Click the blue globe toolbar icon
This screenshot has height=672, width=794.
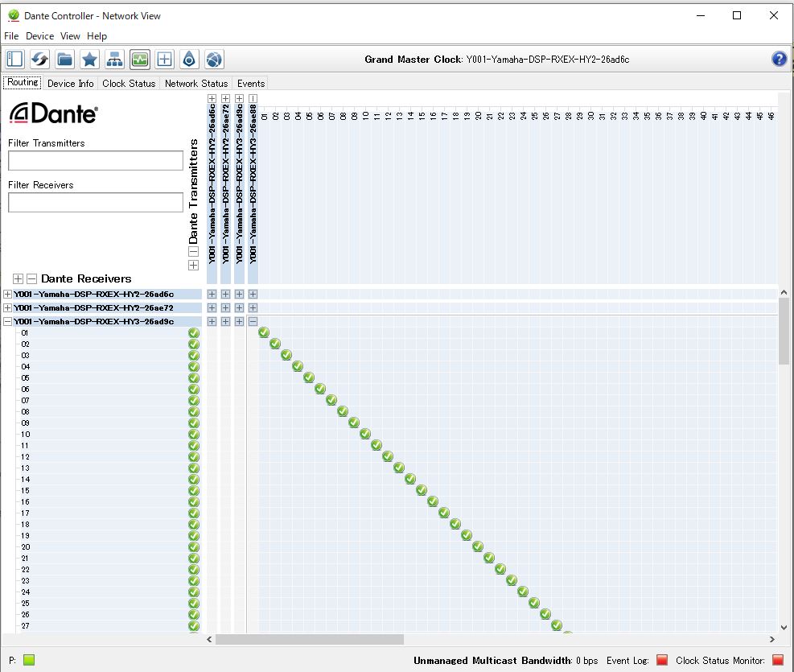(x=214, y=59)
